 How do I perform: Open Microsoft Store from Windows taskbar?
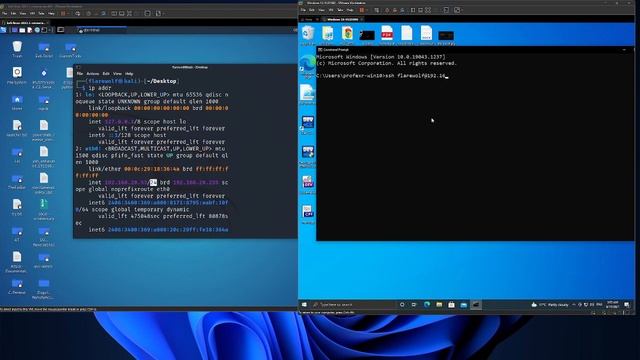(x=451, y=305)
